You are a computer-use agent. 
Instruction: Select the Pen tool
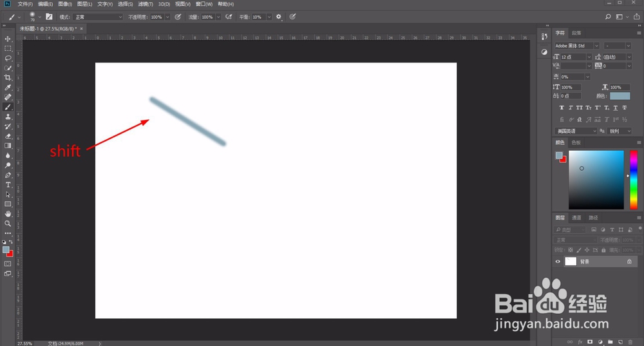8,175
